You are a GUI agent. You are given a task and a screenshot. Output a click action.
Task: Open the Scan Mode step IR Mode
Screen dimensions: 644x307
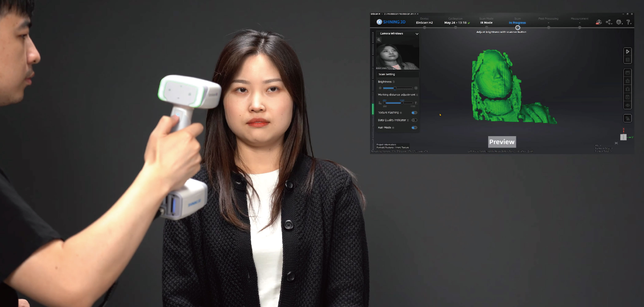486,21
